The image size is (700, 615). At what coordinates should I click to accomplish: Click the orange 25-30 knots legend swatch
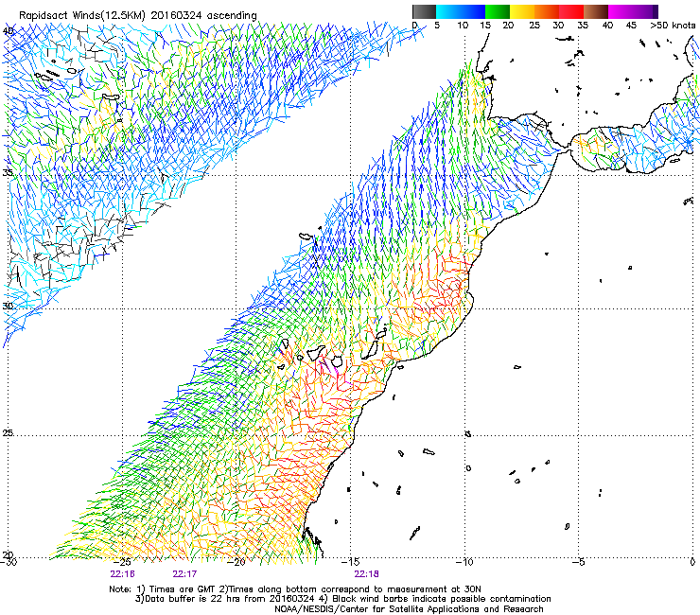[547, 11]
